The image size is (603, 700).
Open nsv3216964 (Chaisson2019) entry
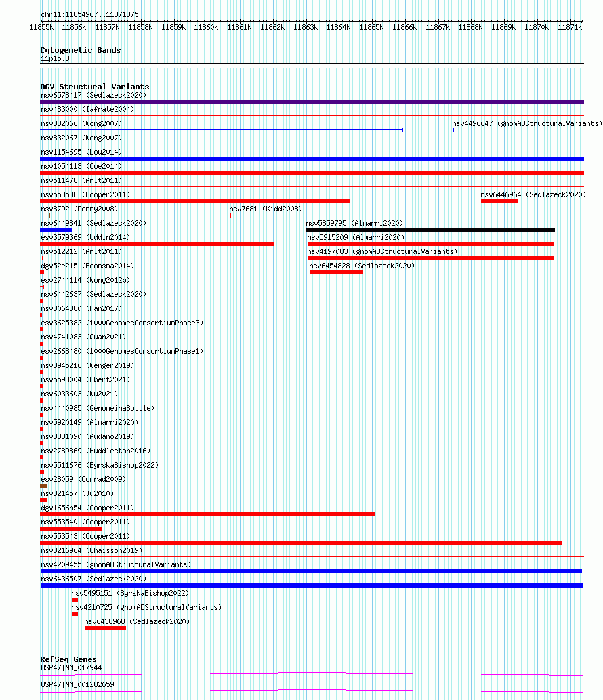coord(91,551)
